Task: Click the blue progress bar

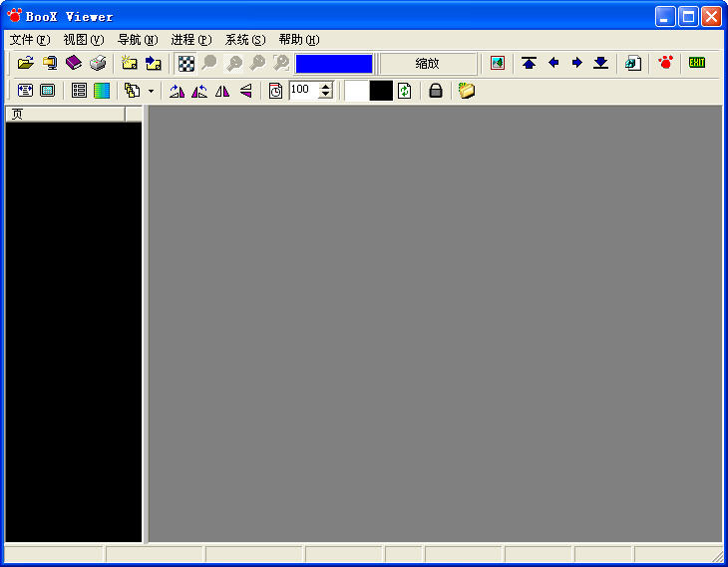Action: click(334, 64)
